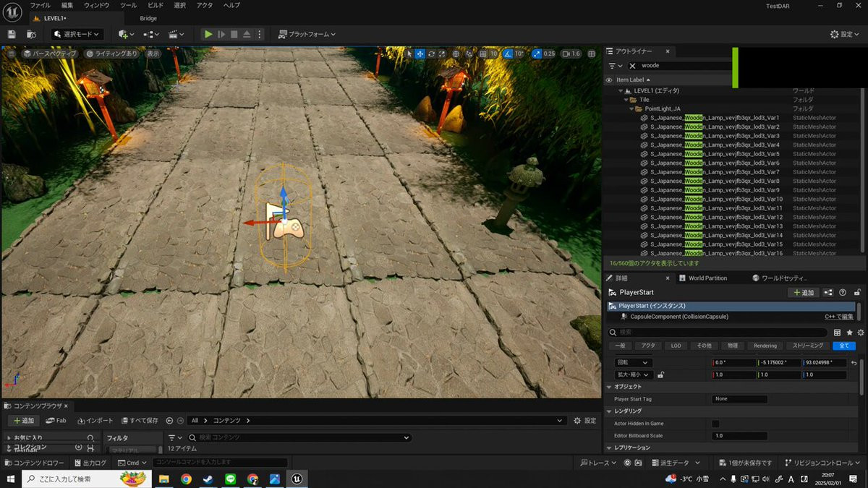Click the favorites star icon in Details panel
The image size is (868, 488).
click(x=849, y=333)
